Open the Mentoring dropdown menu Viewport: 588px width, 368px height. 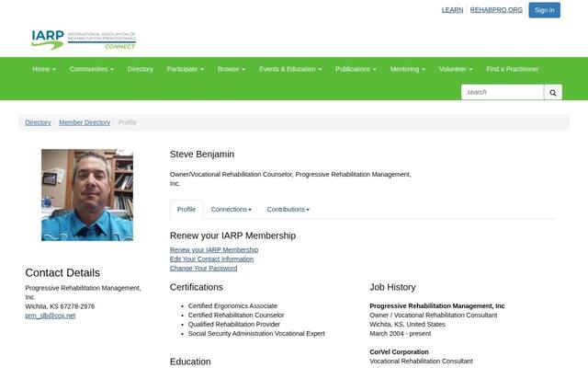408,69
